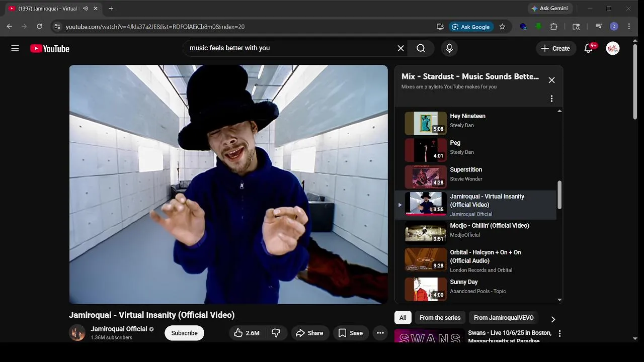Viewport: 644px width, 362px height.
Task: Click Ask Google in address bar
Action: tap(471, 27)
